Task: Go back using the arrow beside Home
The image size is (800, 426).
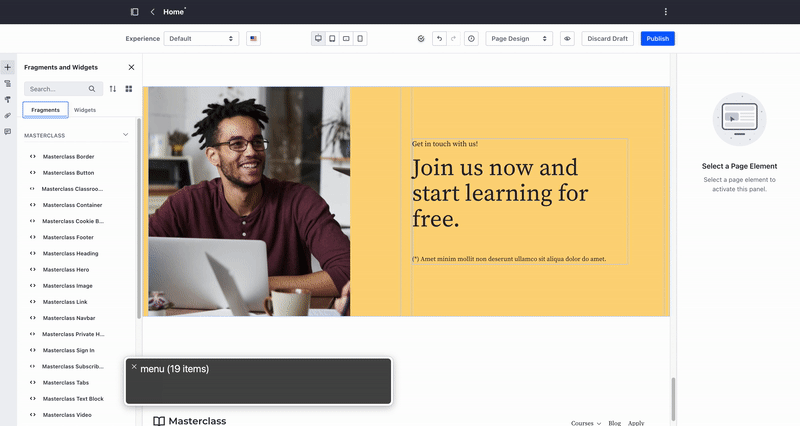Action: pyautogui.click(x=152, y=12)
